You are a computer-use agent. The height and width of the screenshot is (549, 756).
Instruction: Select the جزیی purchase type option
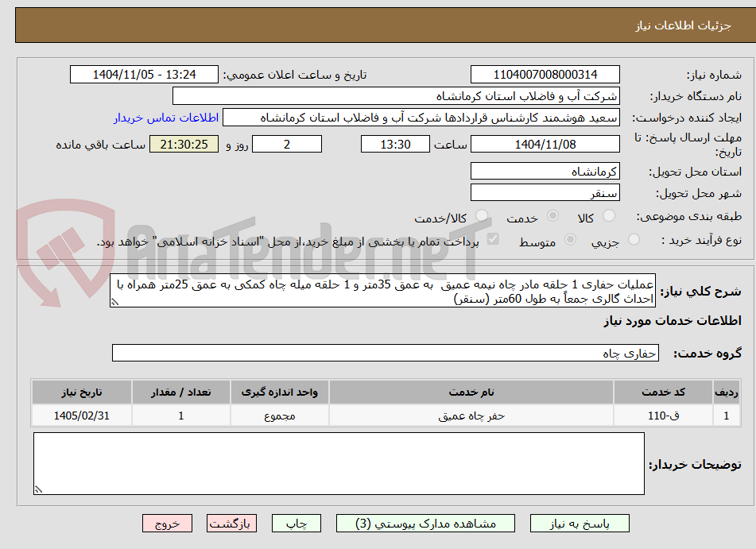[634, 238]
